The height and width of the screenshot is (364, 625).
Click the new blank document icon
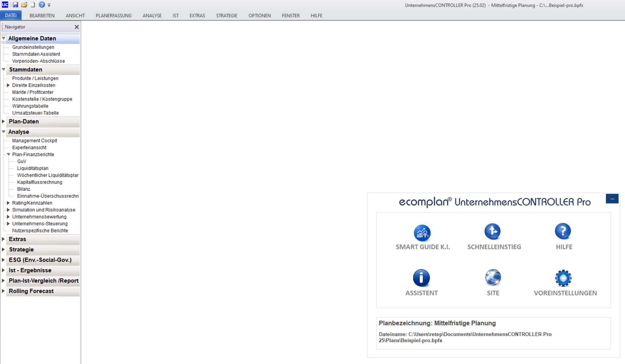[x=33, y=5]
